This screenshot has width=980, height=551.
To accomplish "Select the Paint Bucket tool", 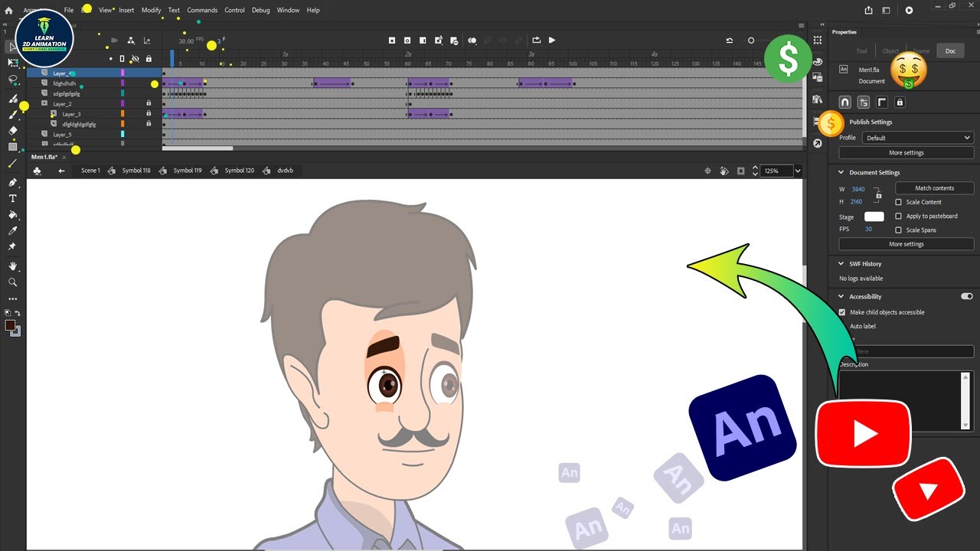I will [13, 215].
